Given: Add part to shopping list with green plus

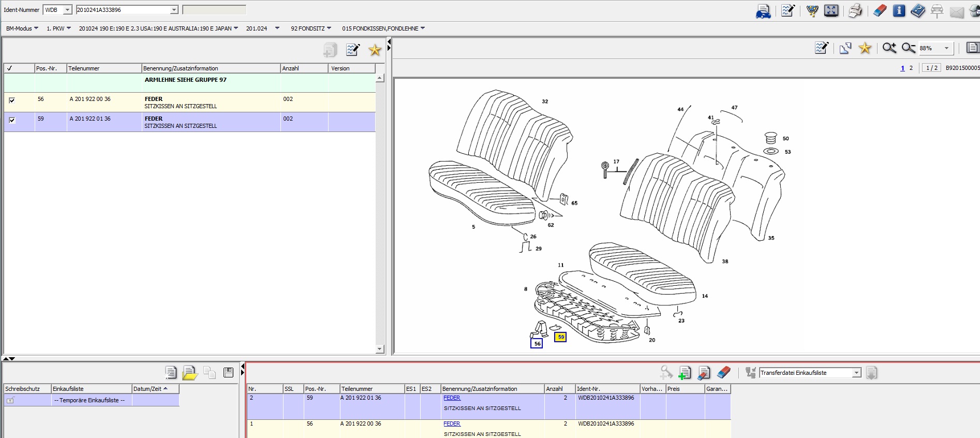Looking at the screenshot, I should coord(685,373).
